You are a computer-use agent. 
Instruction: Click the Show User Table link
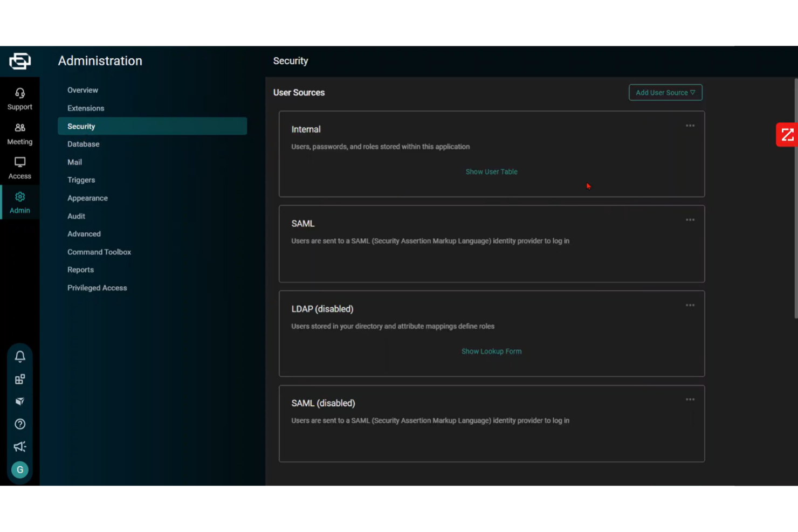[491, 171]
